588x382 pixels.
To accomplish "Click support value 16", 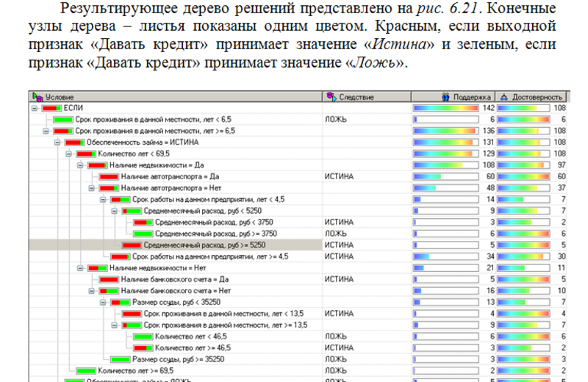I will 490,292.
